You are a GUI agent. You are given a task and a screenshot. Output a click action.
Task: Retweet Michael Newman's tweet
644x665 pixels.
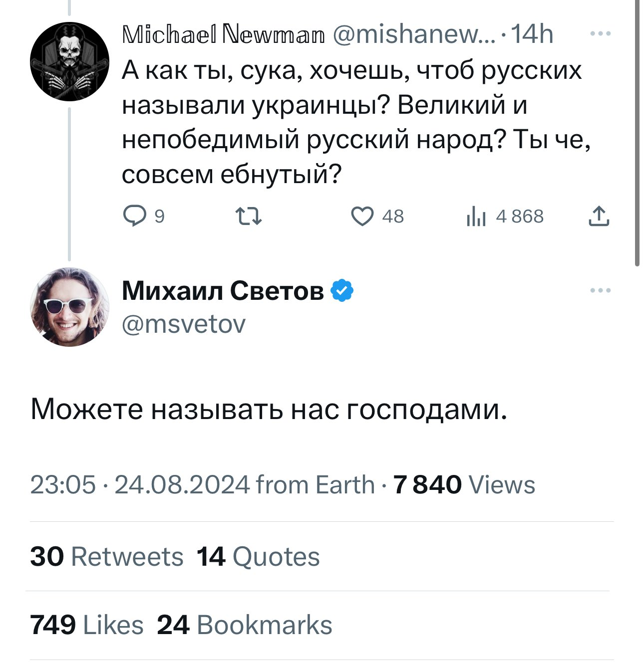pyautogui.click(x=248, y=217)
